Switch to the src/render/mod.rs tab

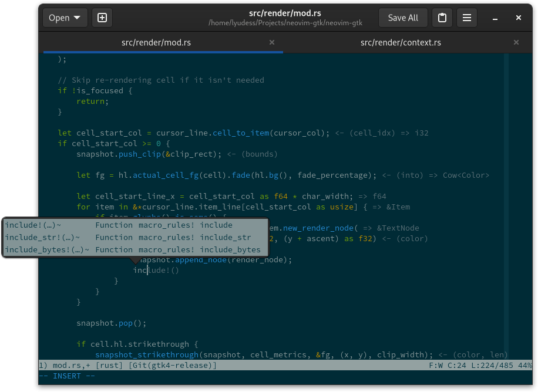point(156,42)
